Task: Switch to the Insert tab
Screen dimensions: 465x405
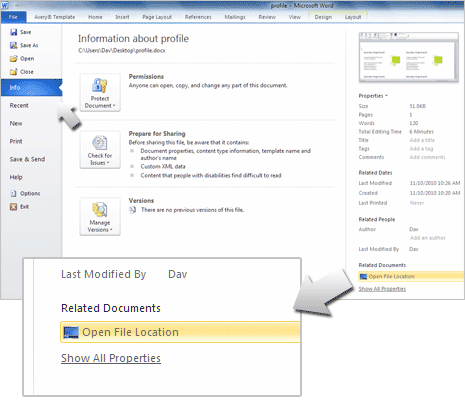Action: pos(122,17)
